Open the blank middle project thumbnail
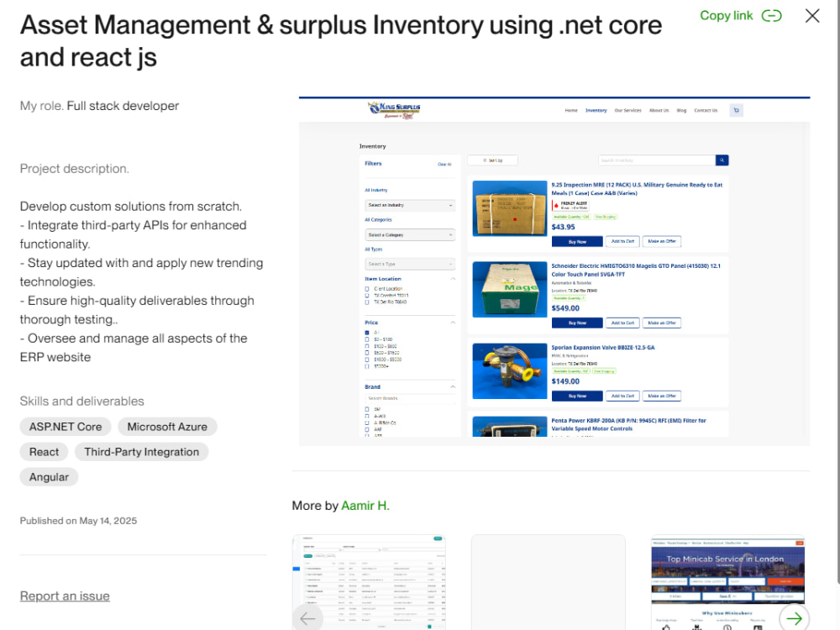This screenshot has width=840, height=630. click(548, 582)
